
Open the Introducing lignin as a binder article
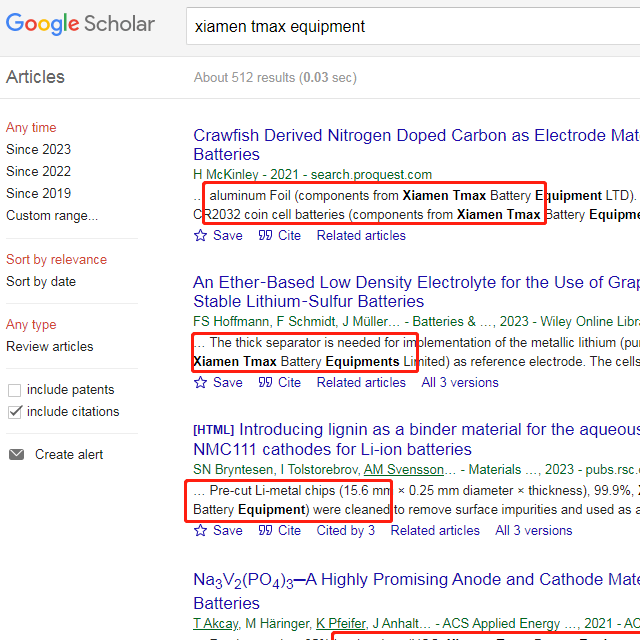tap(416, 439)
